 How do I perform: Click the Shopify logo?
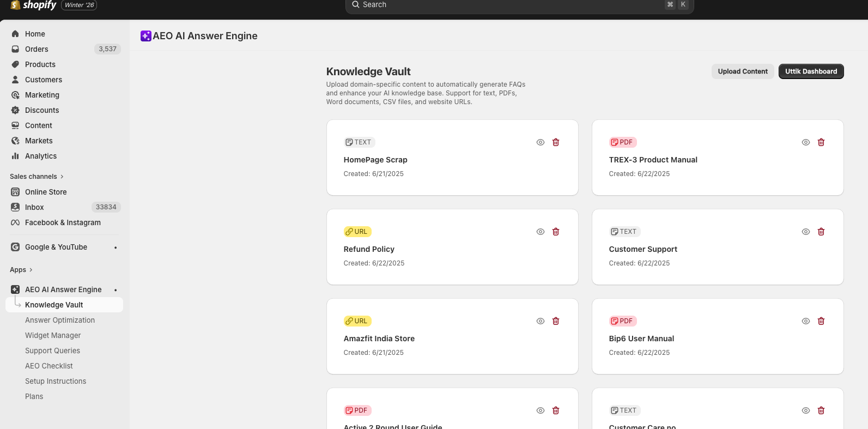[x=33, y=5]
